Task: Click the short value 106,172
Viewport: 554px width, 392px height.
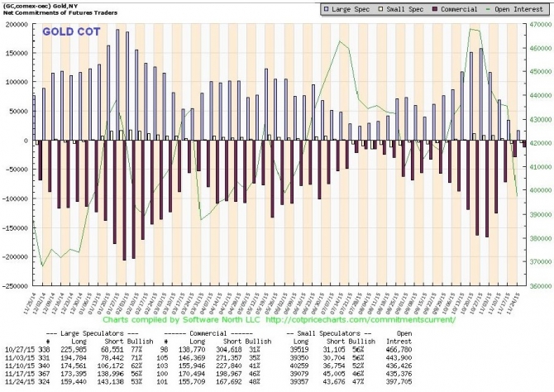Action: 109,366
